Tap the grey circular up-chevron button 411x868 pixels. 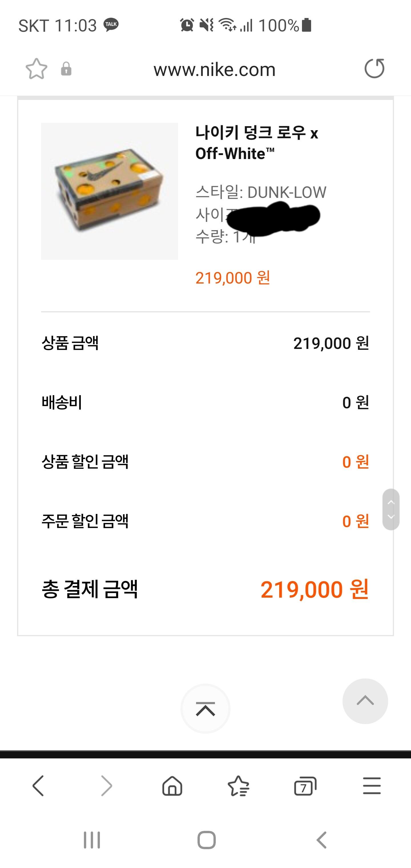[365, 701]
